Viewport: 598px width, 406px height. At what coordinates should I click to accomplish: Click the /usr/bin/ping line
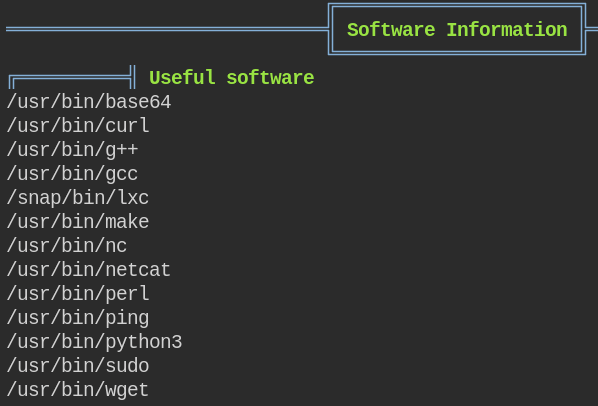pyautogui.click(x=78, y=318)
